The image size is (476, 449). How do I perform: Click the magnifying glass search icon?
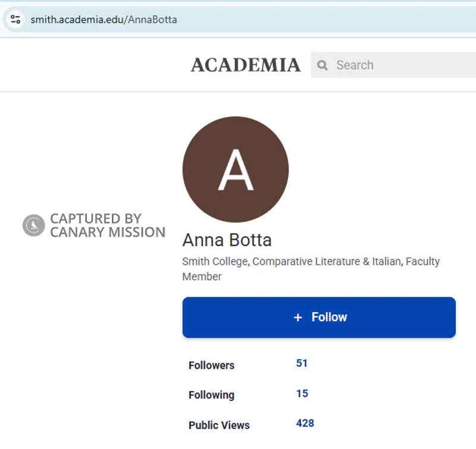(322, 65)
